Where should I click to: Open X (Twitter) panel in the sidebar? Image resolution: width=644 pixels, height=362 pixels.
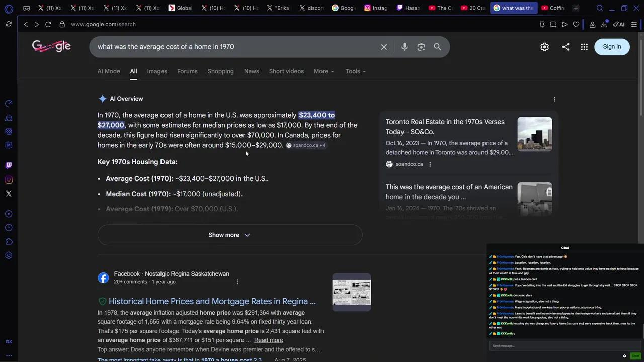tap(9, 194)
